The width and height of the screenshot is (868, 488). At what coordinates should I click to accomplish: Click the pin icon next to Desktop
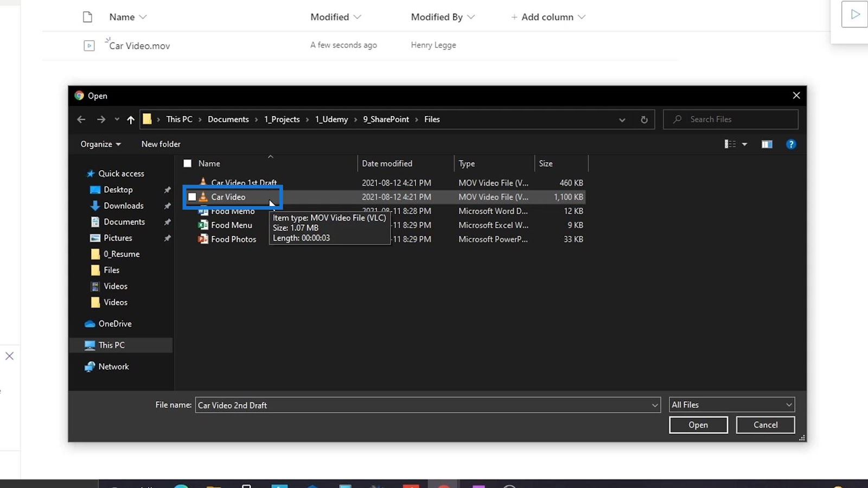pyautogui.click(x=167, y=190)
